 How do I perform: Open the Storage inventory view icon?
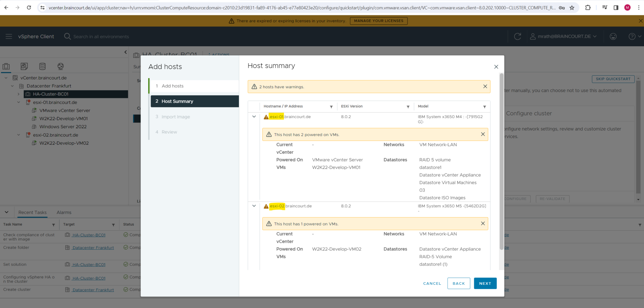pyautogui.click(x=42, y=66)
